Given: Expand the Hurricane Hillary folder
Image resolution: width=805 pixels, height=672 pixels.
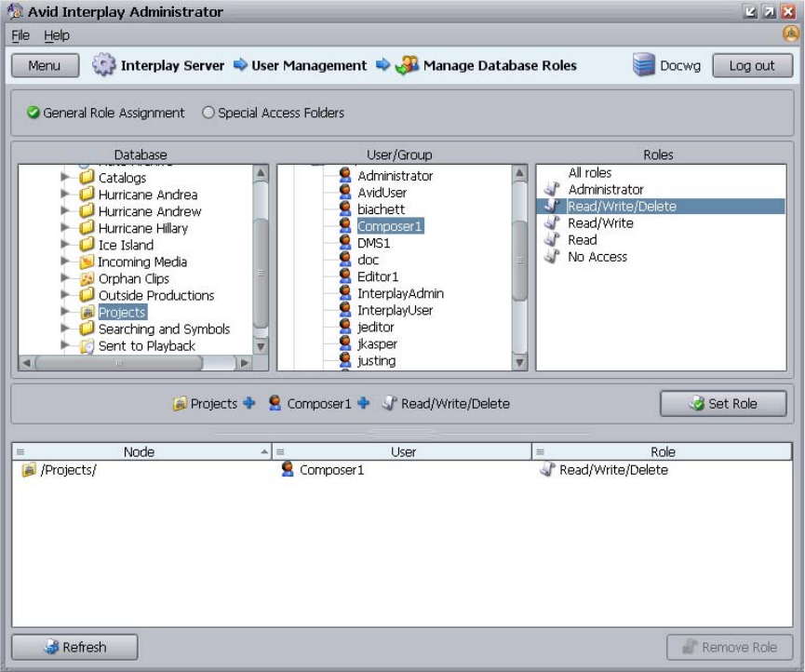Looking at the screenshot, I should tap(65, 227).
